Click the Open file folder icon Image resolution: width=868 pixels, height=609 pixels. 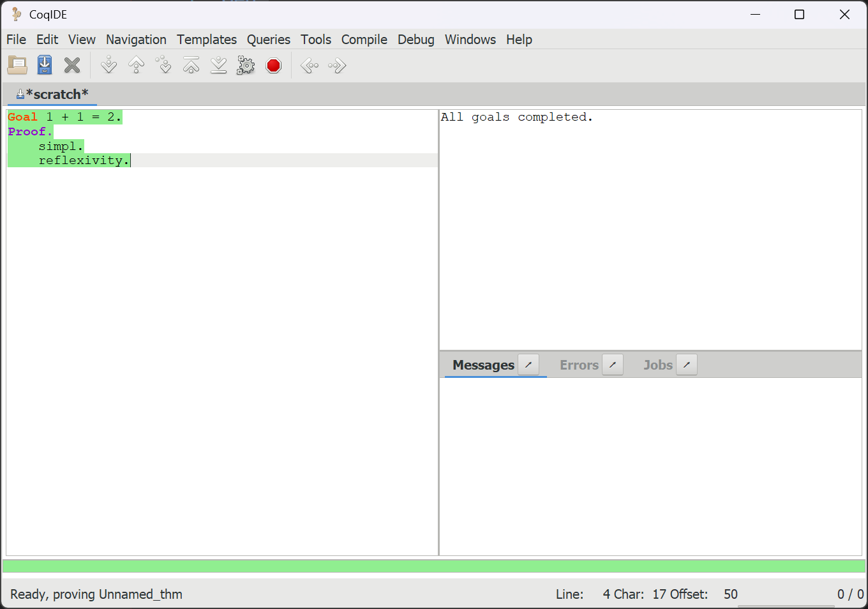point(17,65)
